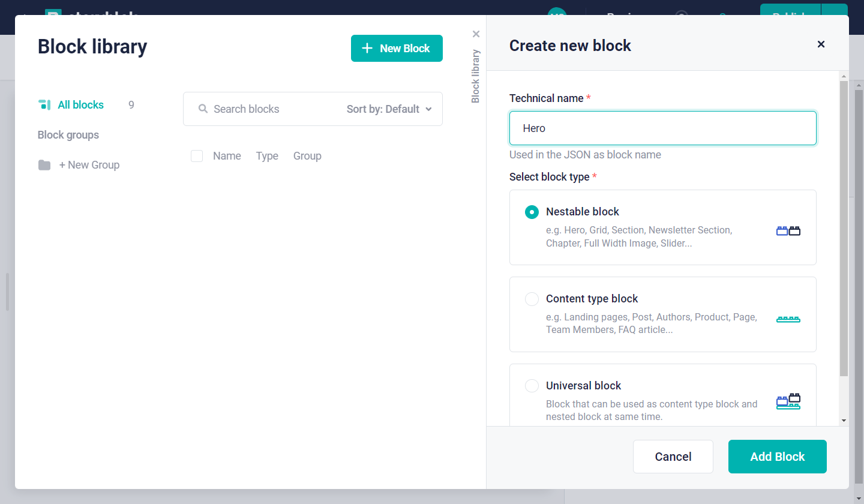The width and height of the screenshot is (864, 504).
Task: Click the folder icon beside New Group
Action: (44, 165)
